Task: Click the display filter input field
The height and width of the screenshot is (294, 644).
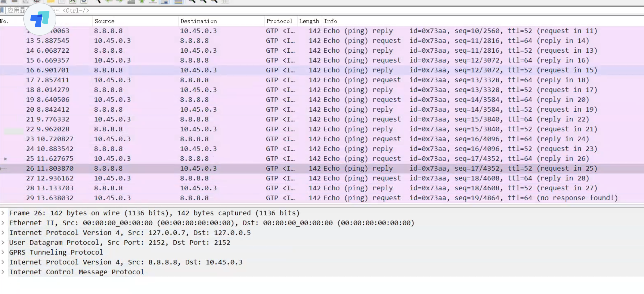Action: pos(319,10)
